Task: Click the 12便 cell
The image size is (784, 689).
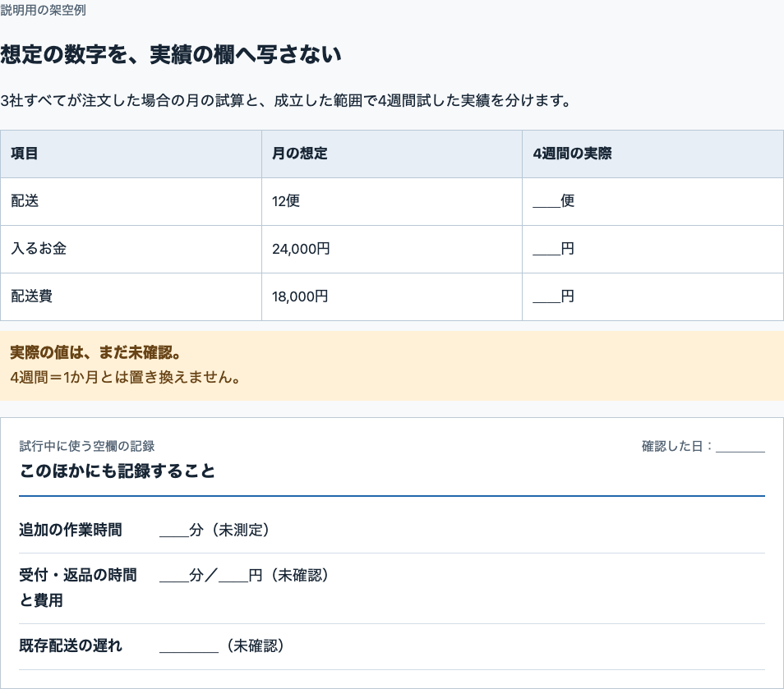Action: pos(392,201)
